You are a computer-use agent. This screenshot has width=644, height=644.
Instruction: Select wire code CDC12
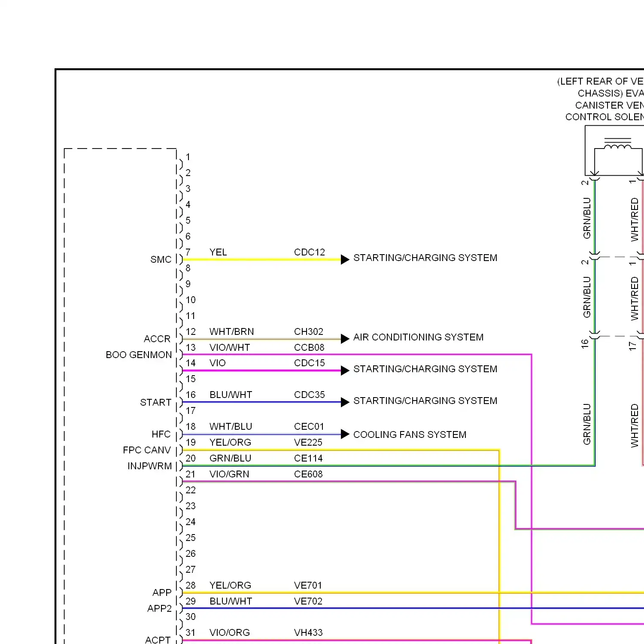(309, 252)
